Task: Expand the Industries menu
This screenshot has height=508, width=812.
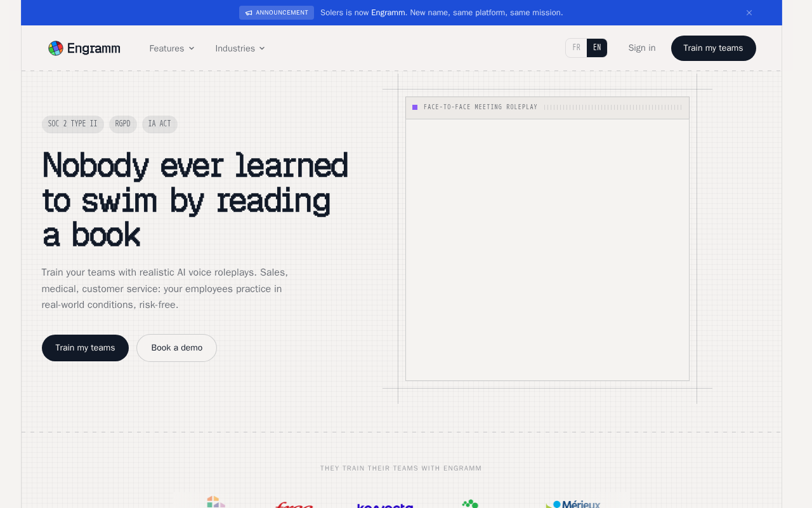Action: (x=240, y=48)
